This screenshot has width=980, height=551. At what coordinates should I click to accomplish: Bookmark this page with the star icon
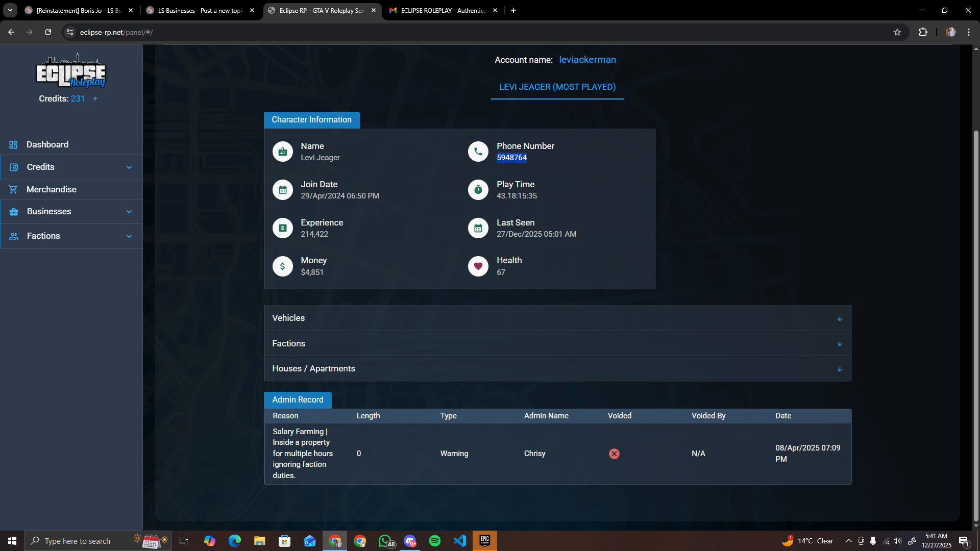(897, 32)
